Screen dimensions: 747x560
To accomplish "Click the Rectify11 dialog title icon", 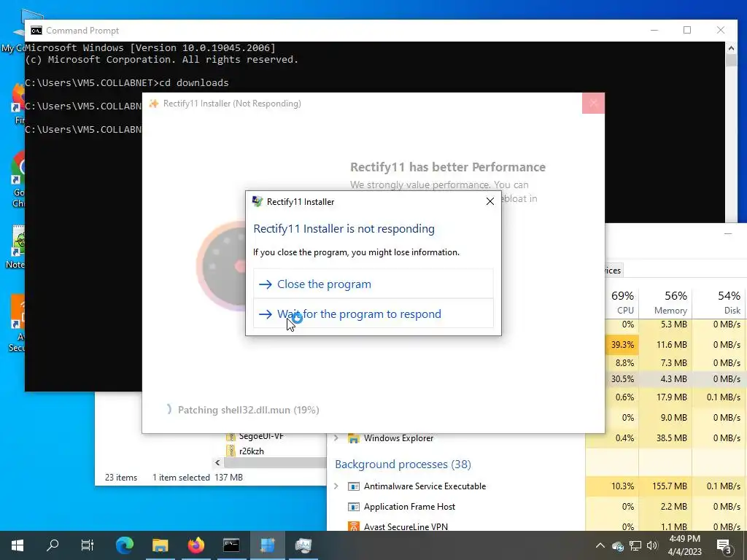I will point(258,201).
